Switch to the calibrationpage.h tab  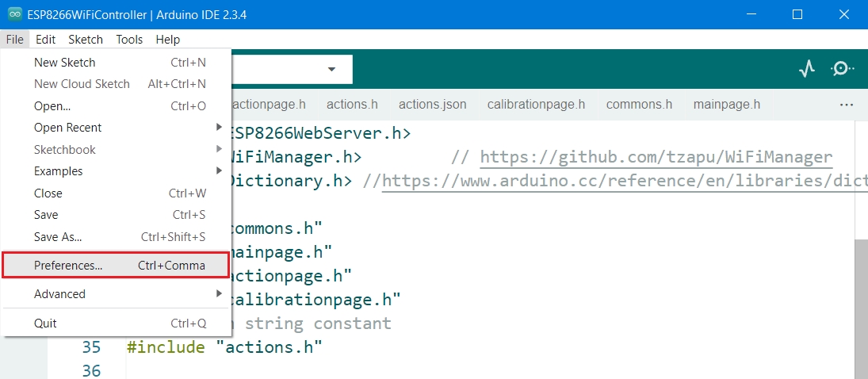click(x=536, y=105)
